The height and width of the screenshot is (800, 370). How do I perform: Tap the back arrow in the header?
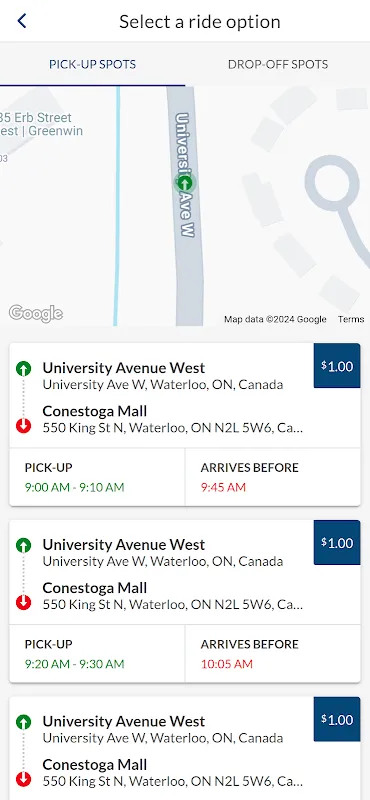[x=21, y=21]
